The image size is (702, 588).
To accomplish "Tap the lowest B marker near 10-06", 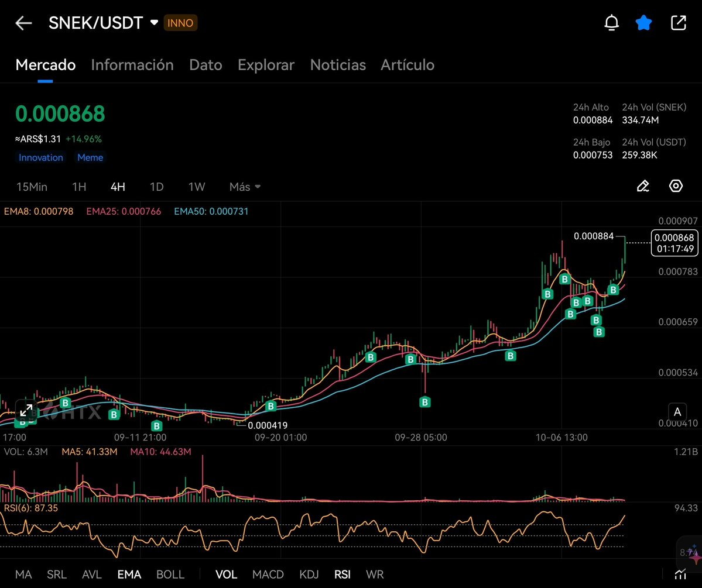I will [x=599, y=332].
